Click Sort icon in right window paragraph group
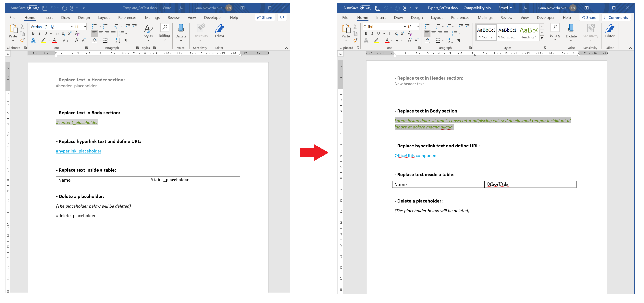The height and width of the screenshot is (303, 644). (x=451, y=41)
